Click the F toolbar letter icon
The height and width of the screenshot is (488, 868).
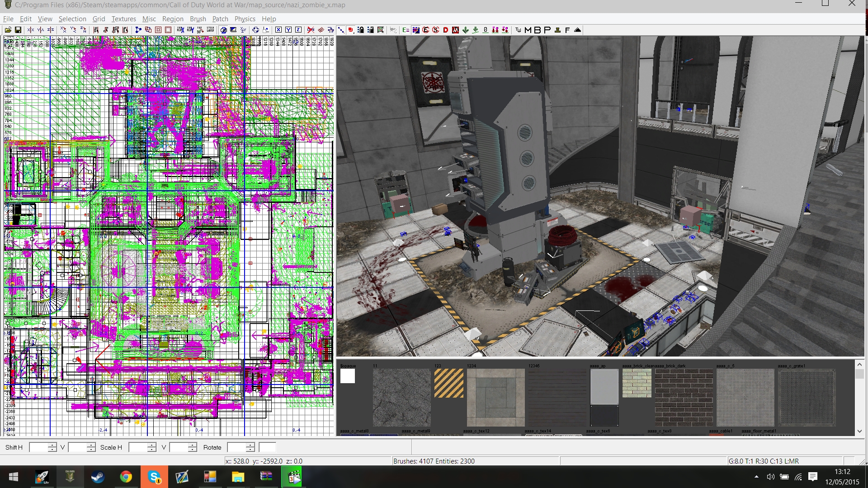(x=567, y=30)
